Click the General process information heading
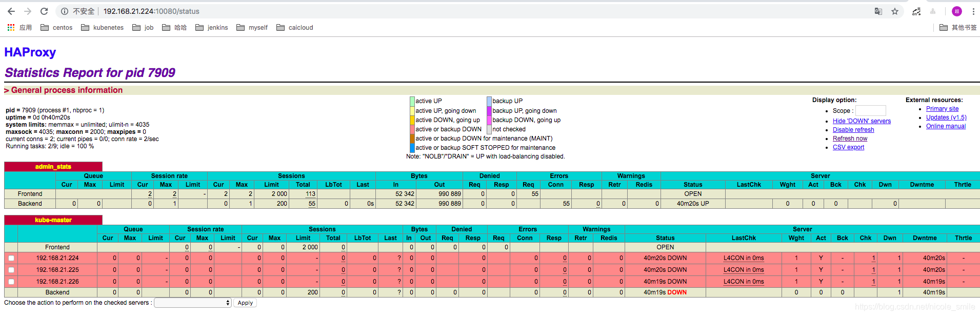Viewport: 980px width, 316px height. 67,90
